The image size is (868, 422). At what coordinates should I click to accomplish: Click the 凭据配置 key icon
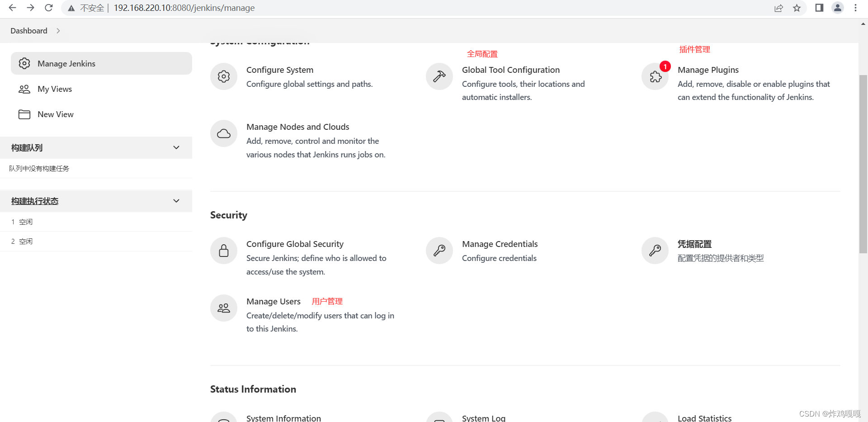tap(655, 251)
